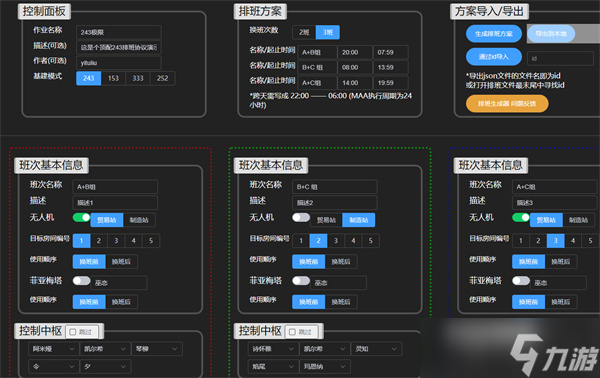Expand the 夕 operator dropdown
Screen dimensions: 600x378
click(x=104, y=367)
